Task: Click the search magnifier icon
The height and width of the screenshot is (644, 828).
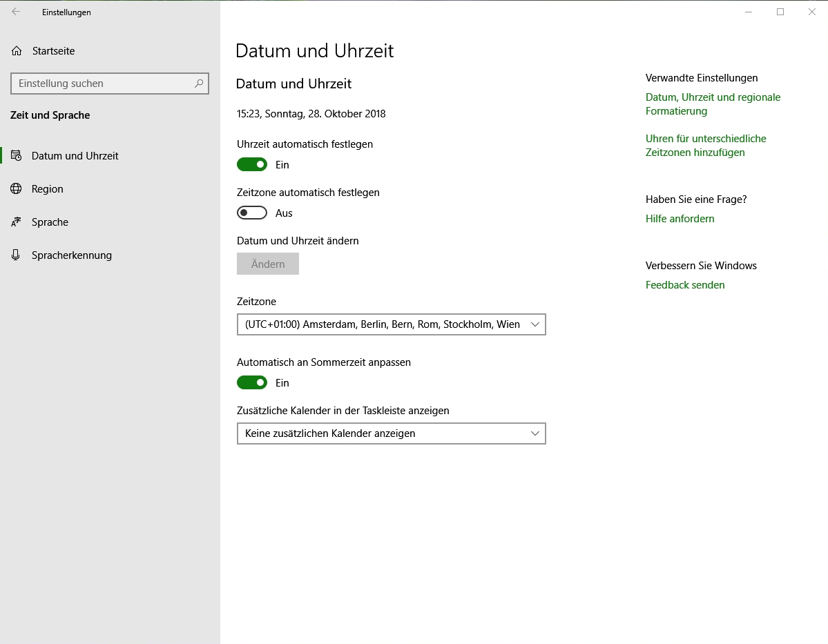Action: 199,84
